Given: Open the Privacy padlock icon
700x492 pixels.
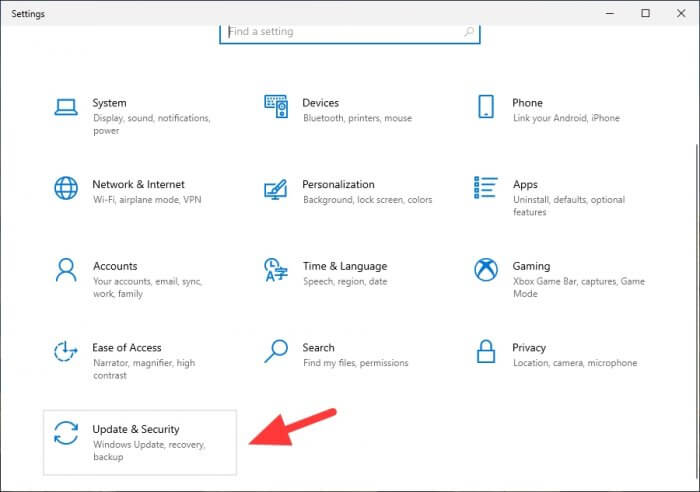Looking at the screenshot, I should click(486, 351).
